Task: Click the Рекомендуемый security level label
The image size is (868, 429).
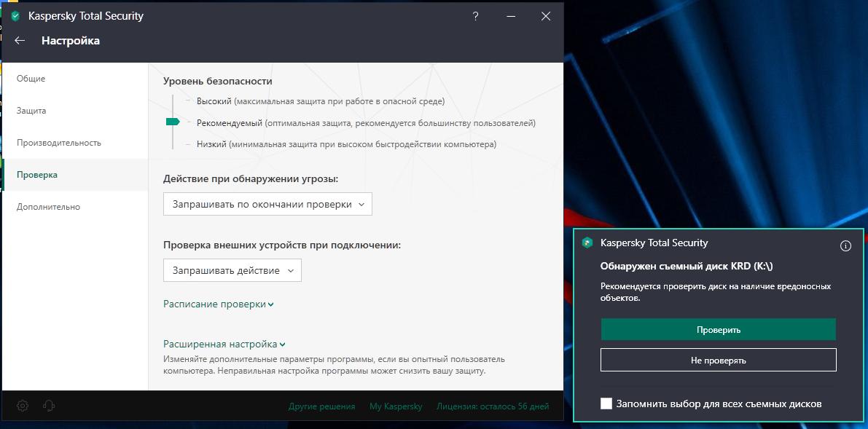Action: (x=230, y=123)
